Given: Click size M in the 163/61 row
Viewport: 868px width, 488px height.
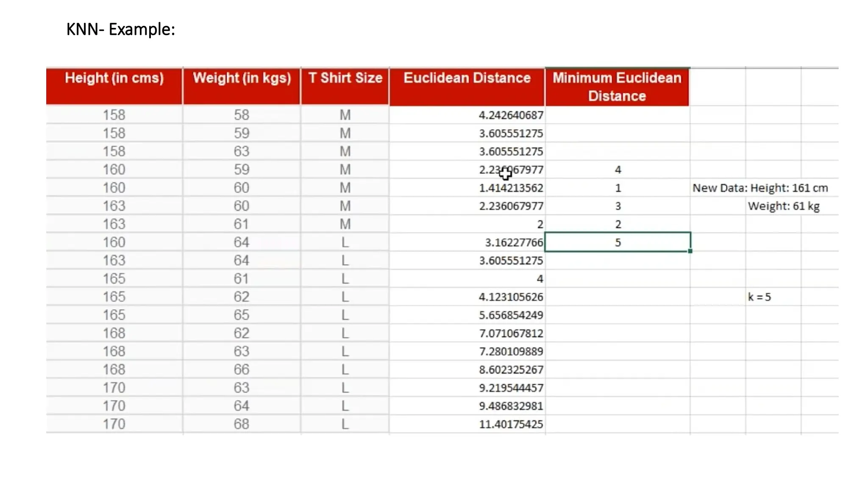Looking at the screenshot, I should [345, 224].
